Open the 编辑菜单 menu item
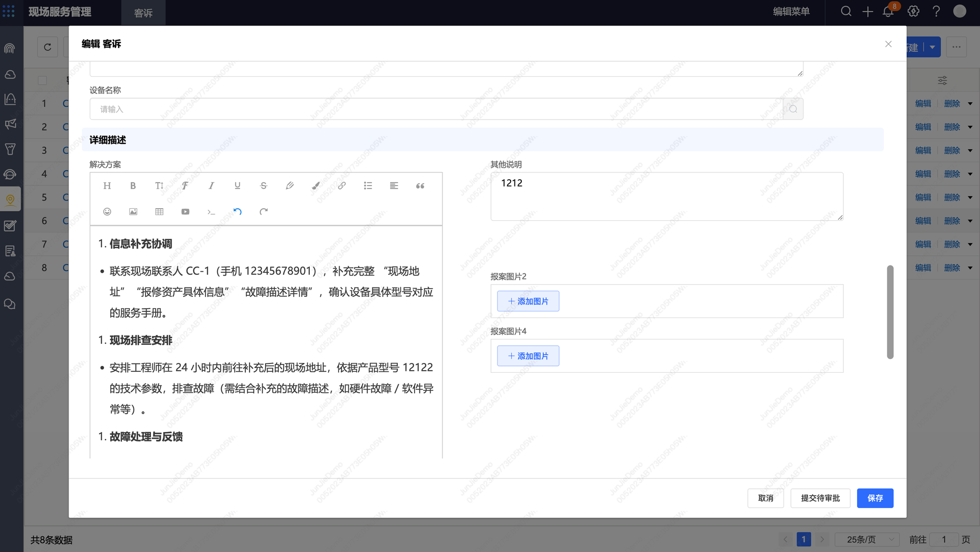This screenshot has width=980, height=552. tap(791, 11)
